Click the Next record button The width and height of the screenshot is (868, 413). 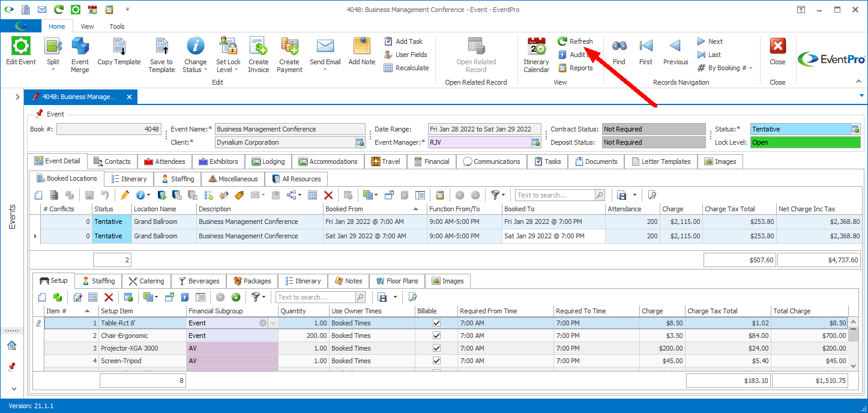click(710, 41)
